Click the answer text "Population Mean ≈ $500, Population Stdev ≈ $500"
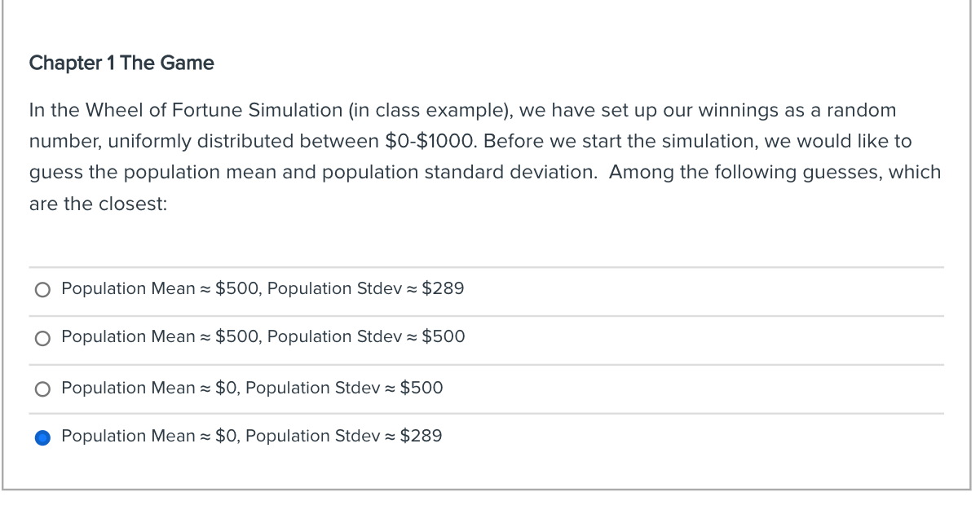This screenshot has width=980, height=505. pos(263,336)
